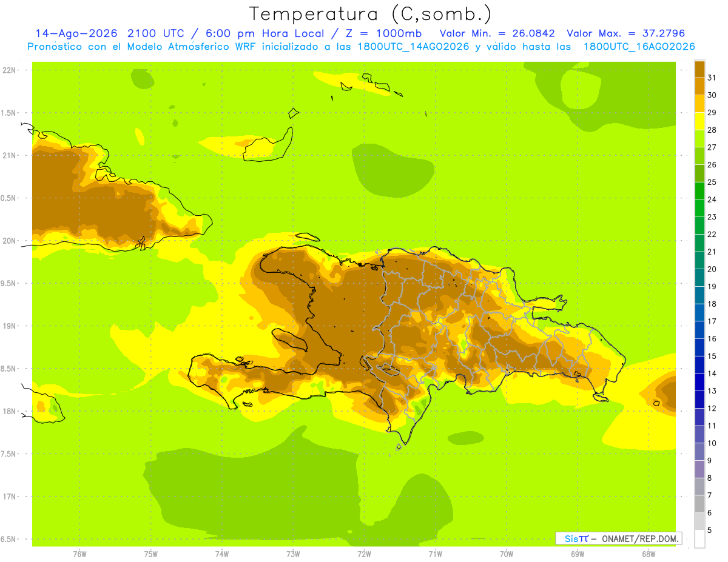This screenshot has width=728, height=562.
Task: Click the color bar label "25"
Action: click(712, 182)
